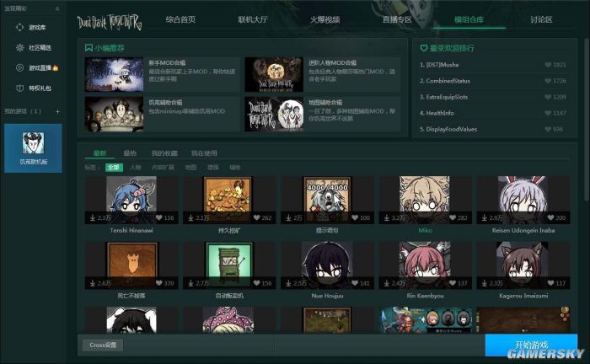Like the HealthInfo ranking entry heart

[548, 113]
